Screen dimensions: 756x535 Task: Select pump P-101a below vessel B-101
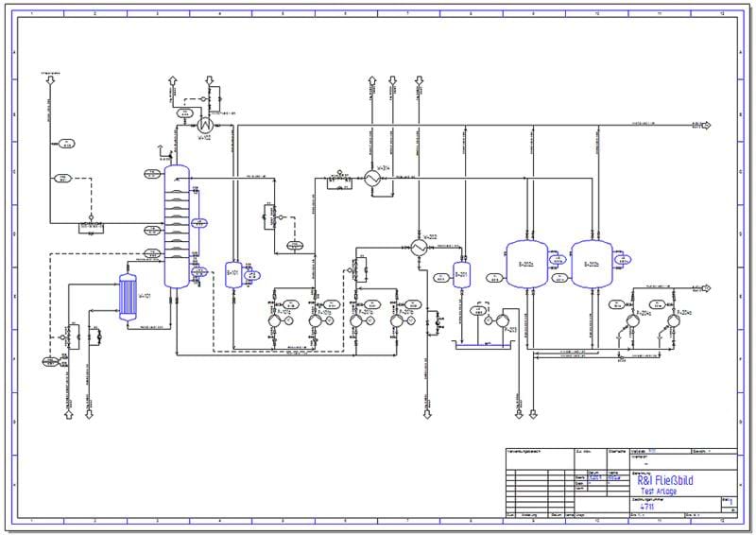tap(274, 321)
